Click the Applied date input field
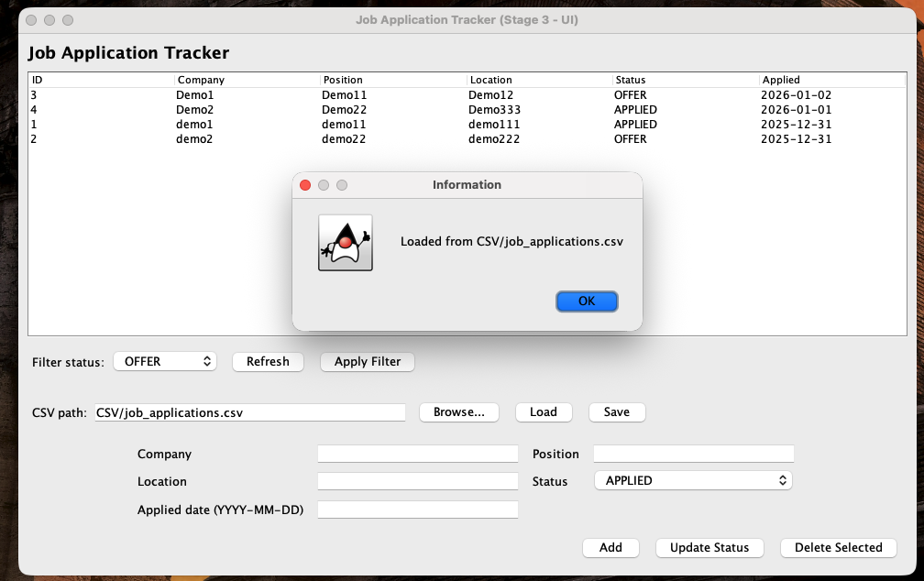 pos(417,509)
